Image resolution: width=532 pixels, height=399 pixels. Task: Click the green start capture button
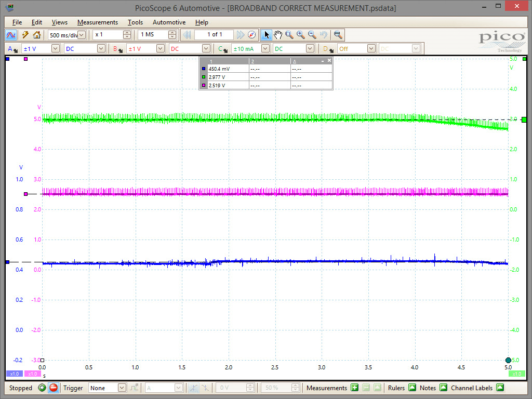pos(42,388)
